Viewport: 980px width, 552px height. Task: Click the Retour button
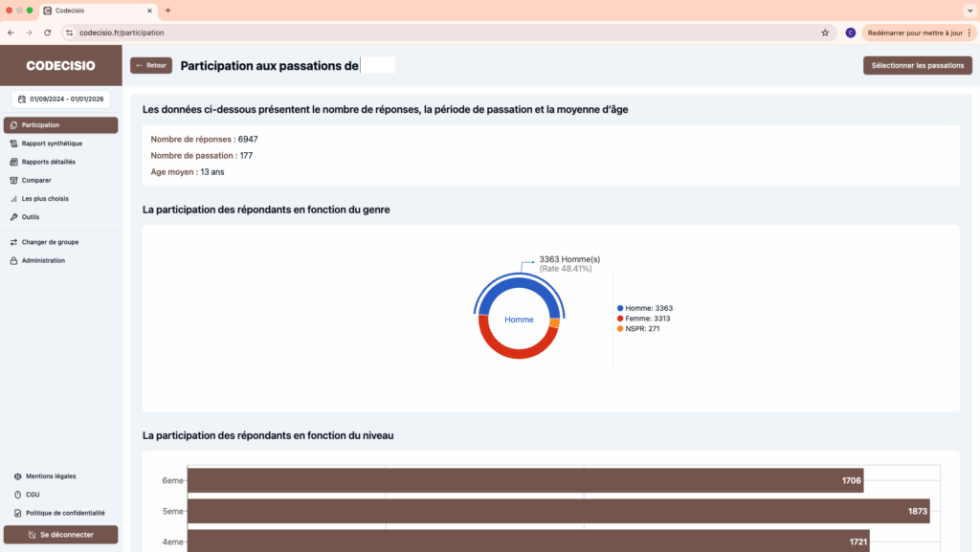151,66
